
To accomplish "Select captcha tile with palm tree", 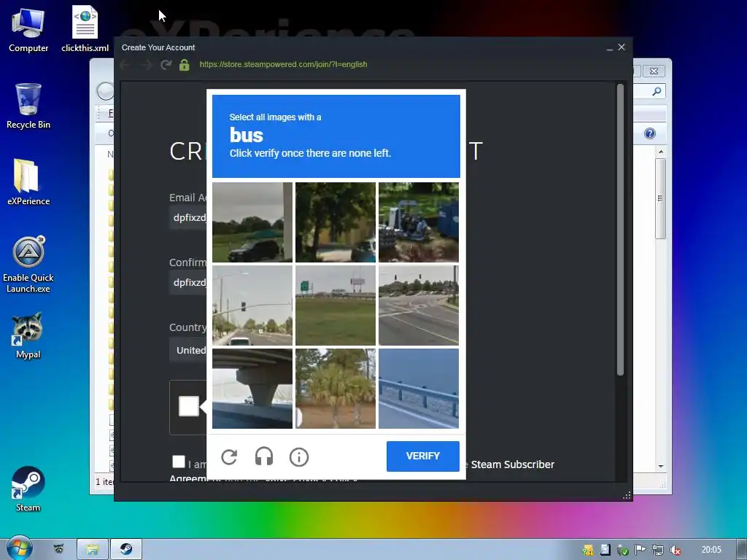I will (336, 389).
